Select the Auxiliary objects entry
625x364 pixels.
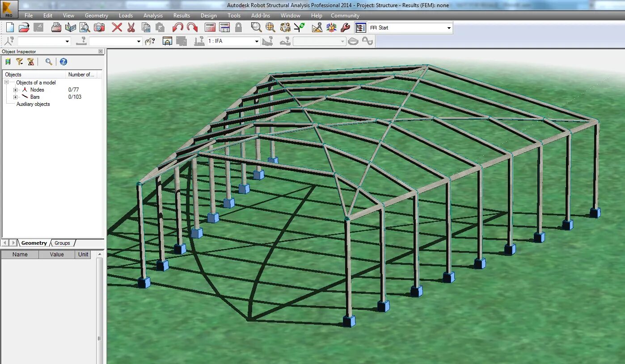coord(33,104)
